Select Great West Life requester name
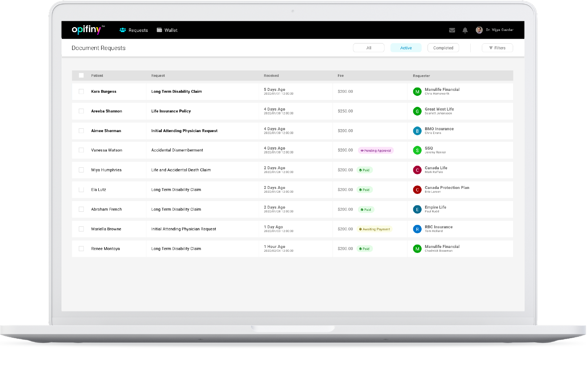Image resolution: width=588 pixels, height=376 pixels. [439, 109]
